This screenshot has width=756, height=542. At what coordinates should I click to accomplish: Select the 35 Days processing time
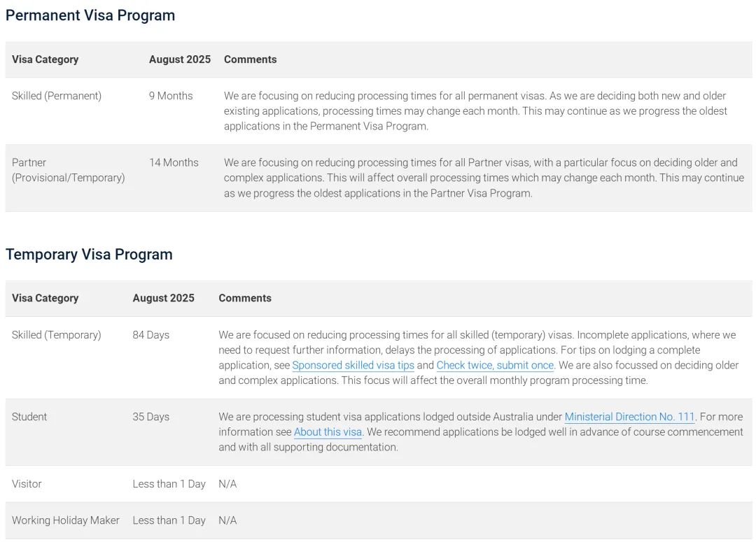point(151,417)
